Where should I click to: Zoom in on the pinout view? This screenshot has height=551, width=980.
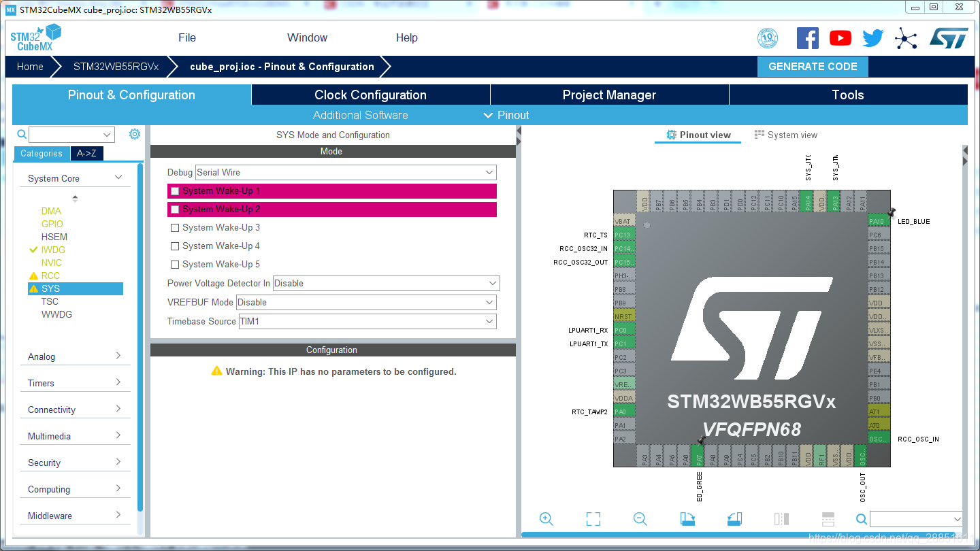coord(546,519)
